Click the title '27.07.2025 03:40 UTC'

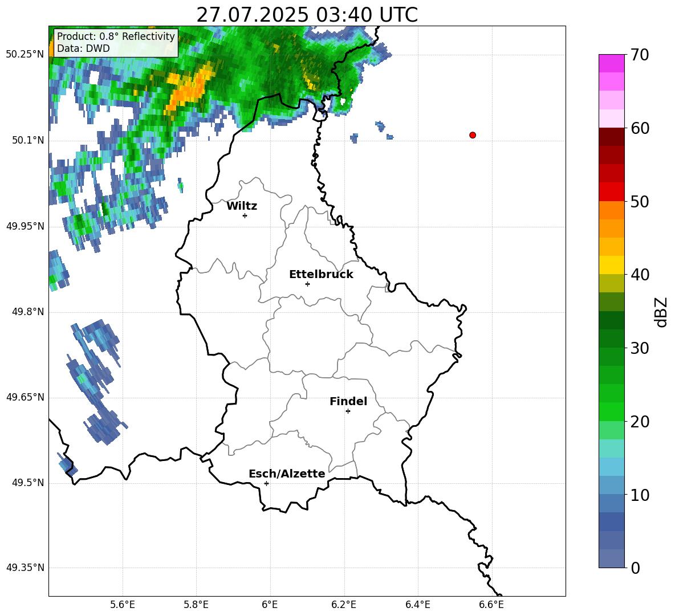(307, 15)
